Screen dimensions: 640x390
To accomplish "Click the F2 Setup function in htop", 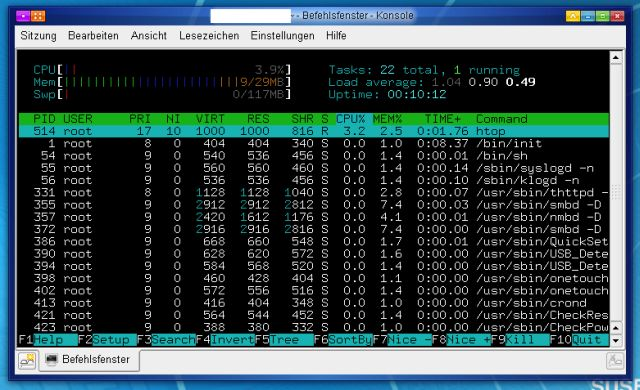I will pos(107,340).
